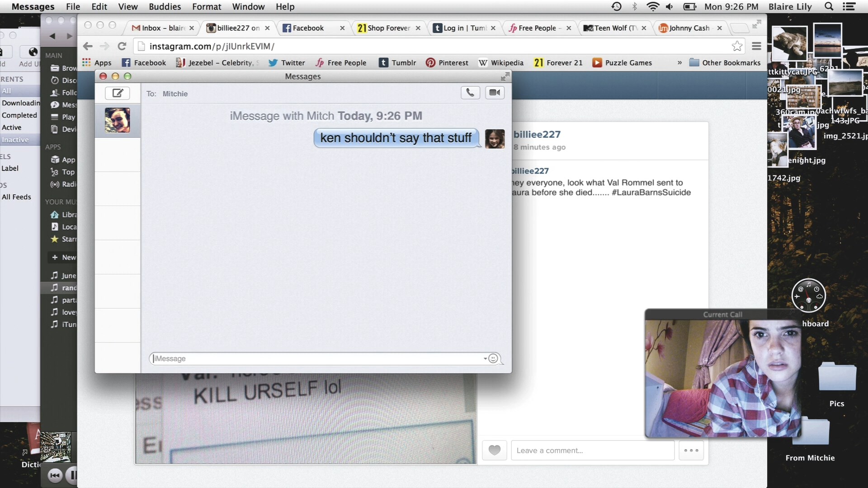Start an audio call with Mitchie
Viewport: 868px width, 488px height.
[470, 93]
